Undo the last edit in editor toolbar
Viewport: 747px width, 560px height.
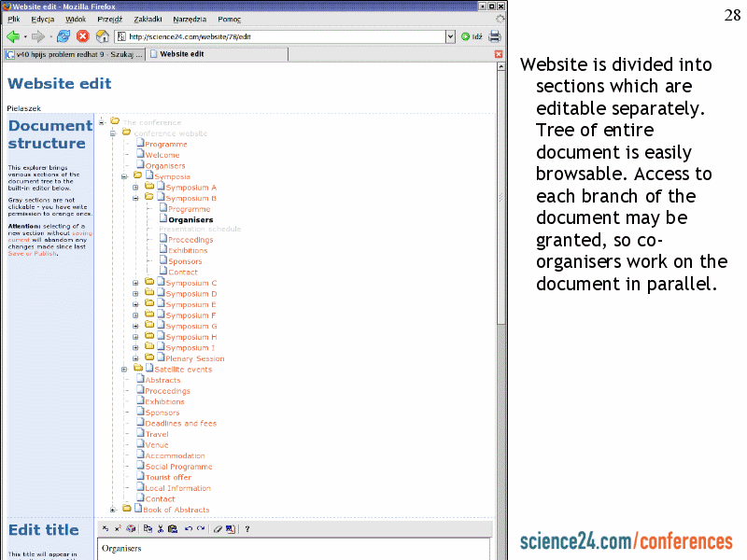(x=188, y=529)
